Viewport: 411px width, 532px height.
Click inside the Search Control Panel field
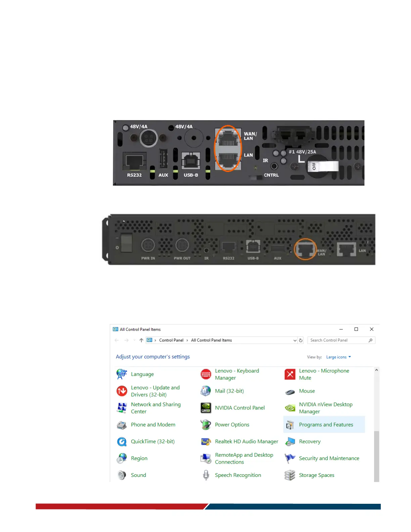click(x=341, y=340)
